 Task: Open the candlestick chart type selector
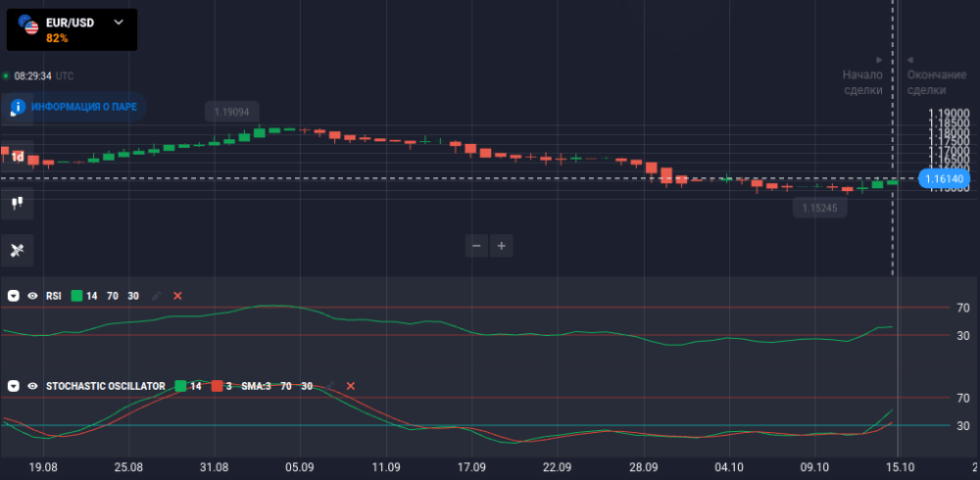(x=17, y=204)
